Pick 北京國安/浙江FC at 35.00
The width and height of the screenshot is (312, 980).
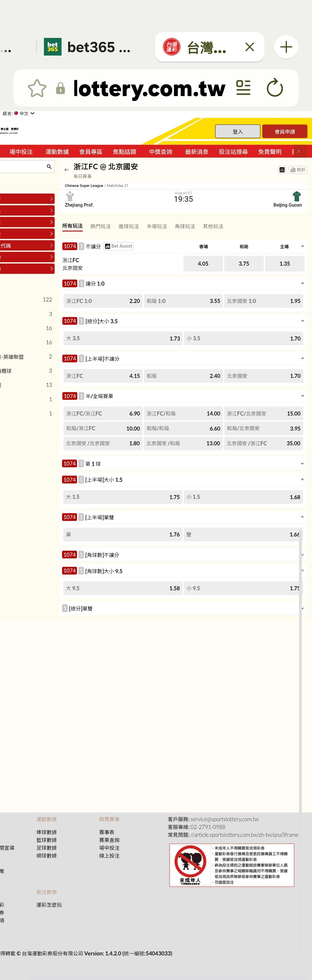coord(263,443)
